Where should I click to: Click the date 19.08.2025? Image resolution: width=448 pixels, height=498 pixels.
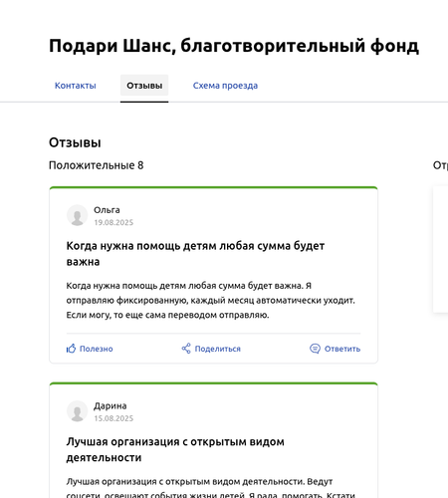tap(113, 222)
